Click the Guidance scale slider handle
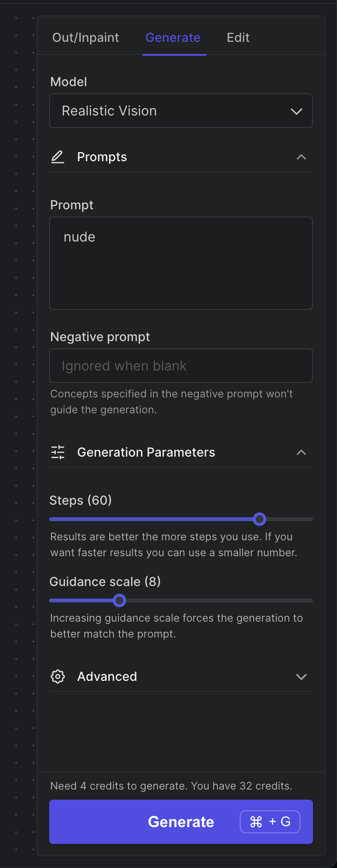The height and width of the screenshot is (868, 337). tap(119, 600)
